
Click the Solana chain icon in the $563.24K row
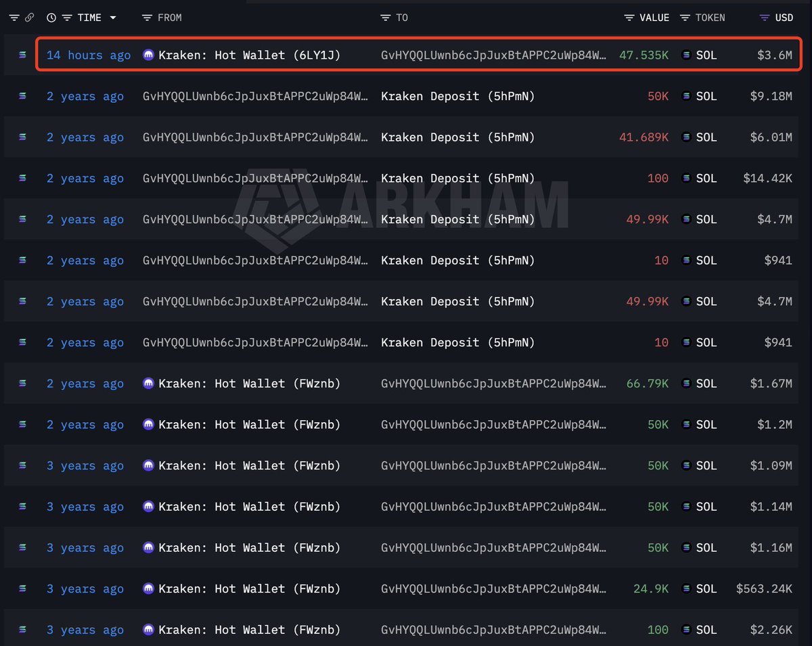click(x=22, y=589)
